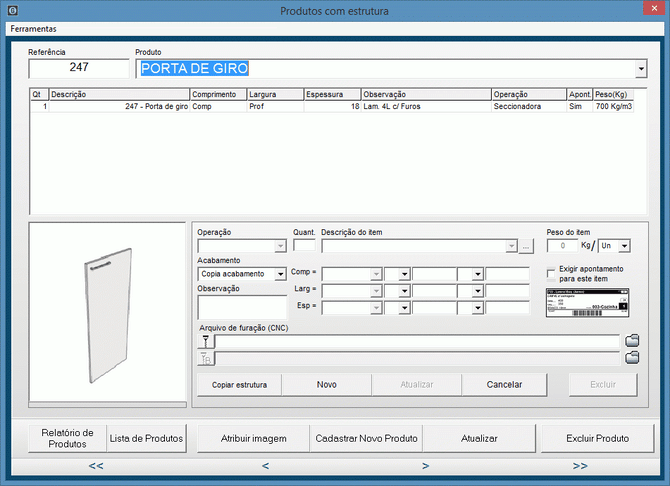Sort by the Descrição column header
The height and width of the screenshot is (486, 670).
click(x=118, y=94)
